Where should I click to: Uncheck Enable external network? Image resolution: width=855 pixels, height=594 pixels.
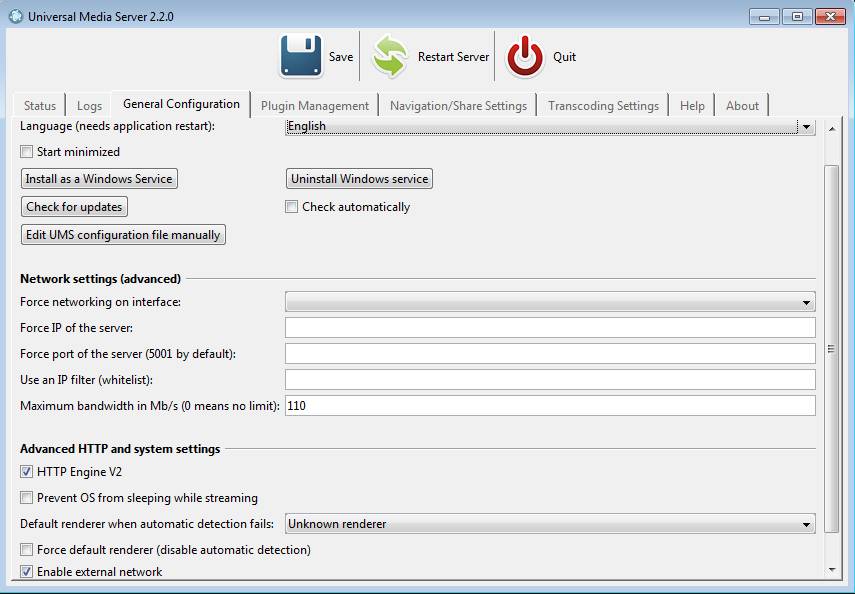pos(26,572)
